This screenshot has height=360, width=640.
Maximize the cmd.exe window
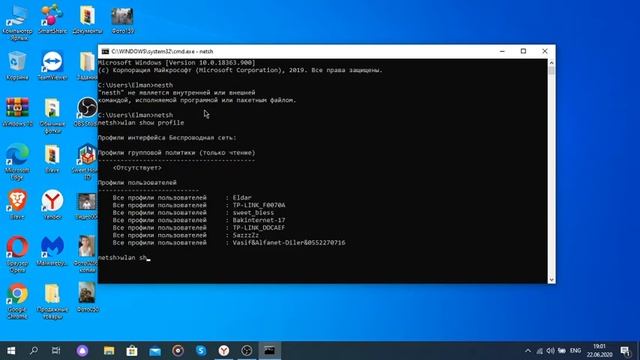coord(523,51)
